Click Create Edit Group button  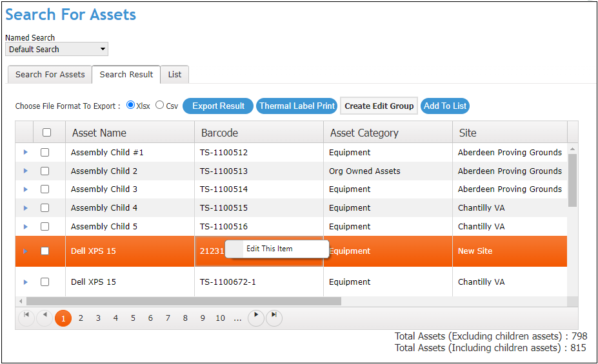coord(379,106)
